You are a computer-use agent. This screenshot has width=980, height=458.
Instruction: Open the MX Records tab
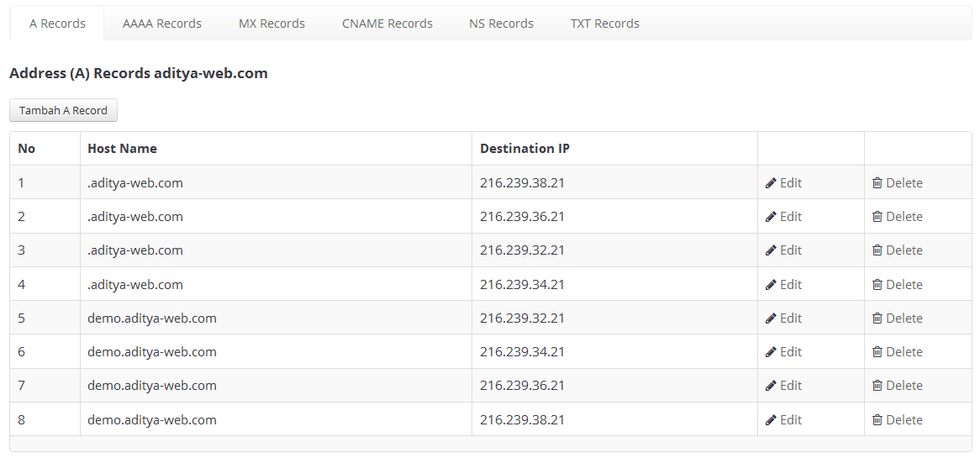click(271, 24)
